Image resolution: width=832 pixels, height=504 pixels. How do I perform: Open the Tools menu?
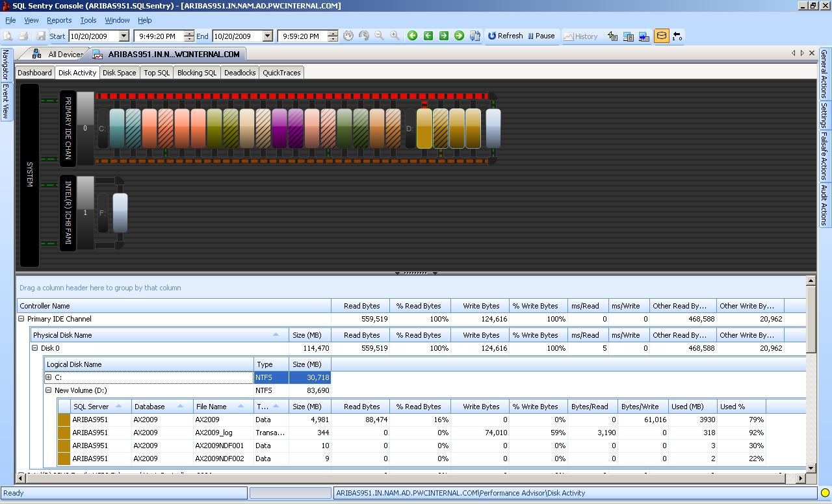point(88,20)
